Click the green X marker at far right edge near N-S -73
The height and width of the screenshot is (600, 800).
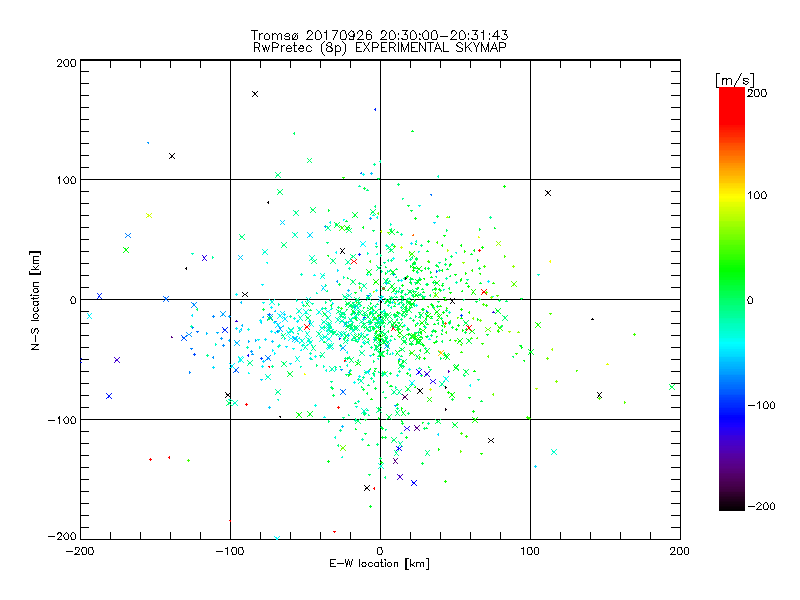[x=672, y=387]
